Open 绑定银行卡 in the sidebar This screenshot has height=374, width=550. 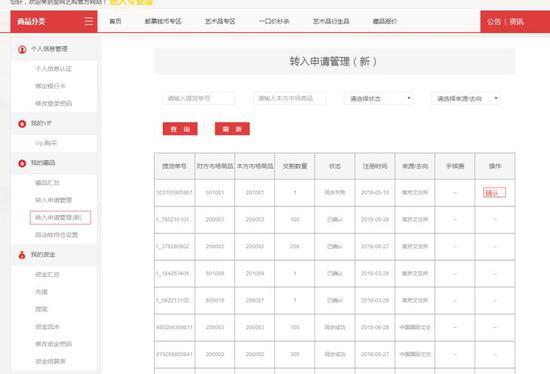(50, 86)
